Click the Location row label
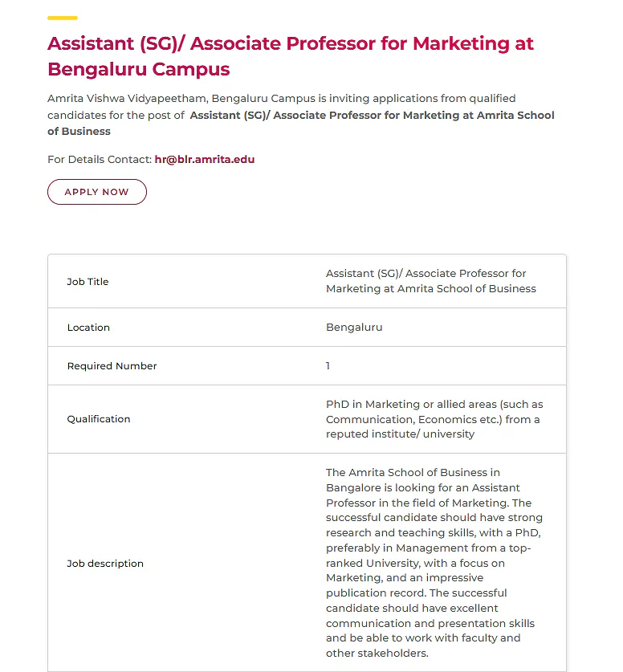 [x=88, y=328]
